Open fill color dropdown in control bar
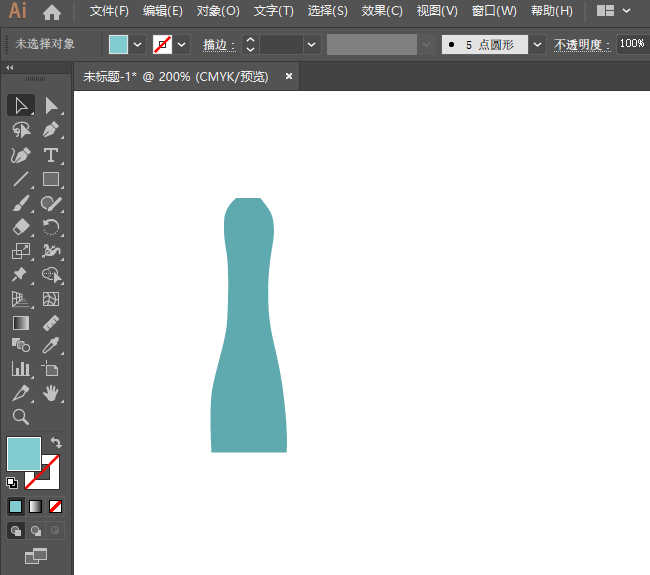The width and height of the screenshot is (650, 575). [x=138, y=45]
